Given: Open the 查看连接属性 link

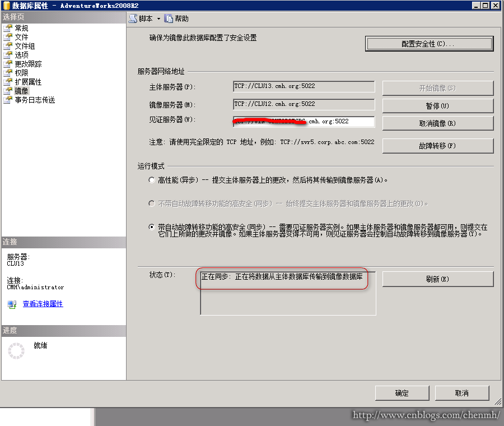Looking at the screenshot, I should [x=43, y=304].
